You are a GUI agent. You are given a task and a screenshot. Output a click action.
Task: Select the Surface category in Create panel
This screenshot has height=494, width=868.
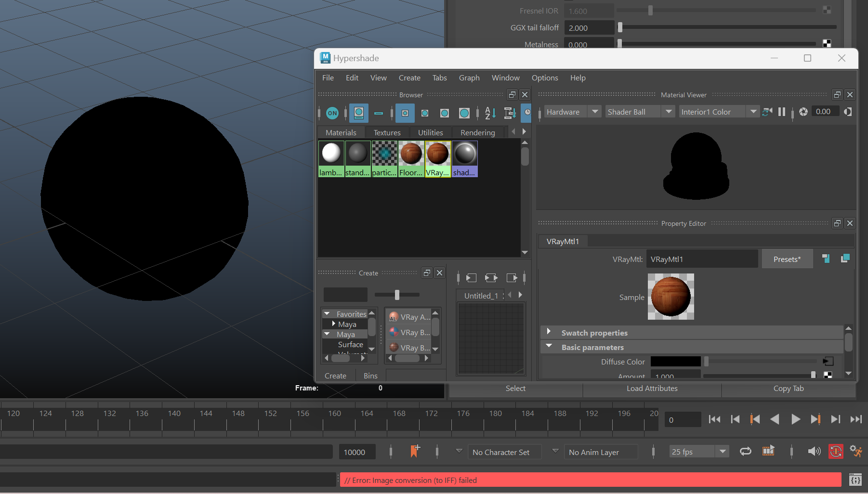(x=351, y=345)
